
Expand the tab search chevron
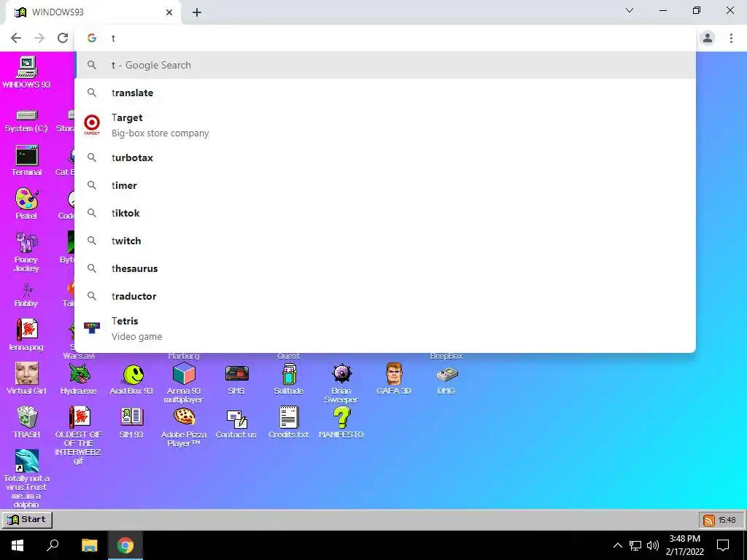[x=630, y=10]
